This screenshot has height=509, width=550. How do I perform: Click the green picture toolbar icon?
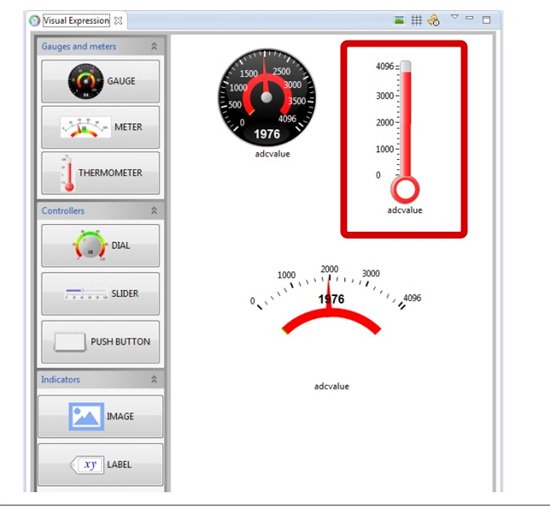399,20
